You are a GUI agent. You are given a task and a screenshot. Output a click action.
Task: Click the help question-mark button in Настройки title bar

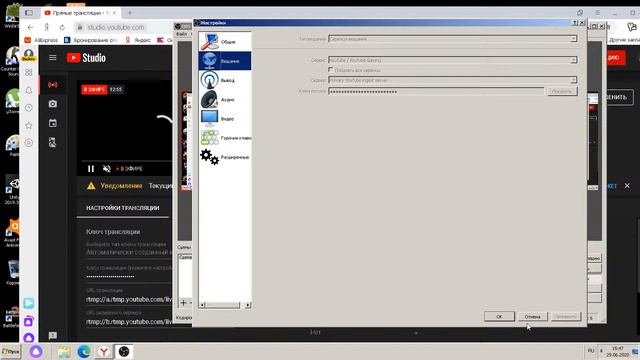coord(575,23)
